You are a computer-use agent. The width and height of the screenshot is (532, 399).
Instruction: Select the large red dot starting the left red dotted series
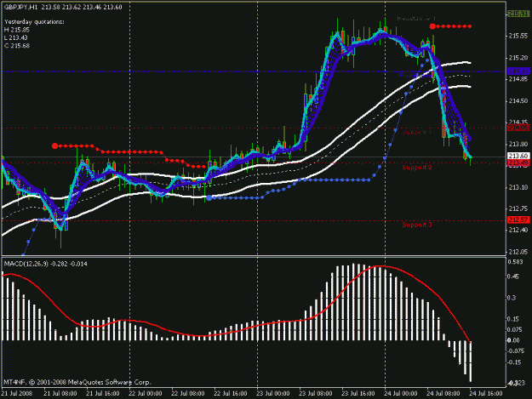point(55,145)
